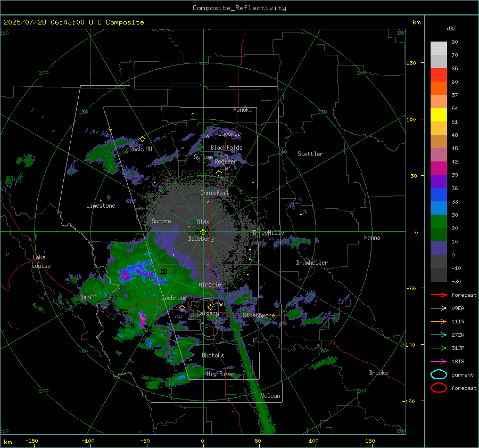Click the 'current' legend label
Image resolution: width=479 pixels, height=448 pixels.
(463, 375)
